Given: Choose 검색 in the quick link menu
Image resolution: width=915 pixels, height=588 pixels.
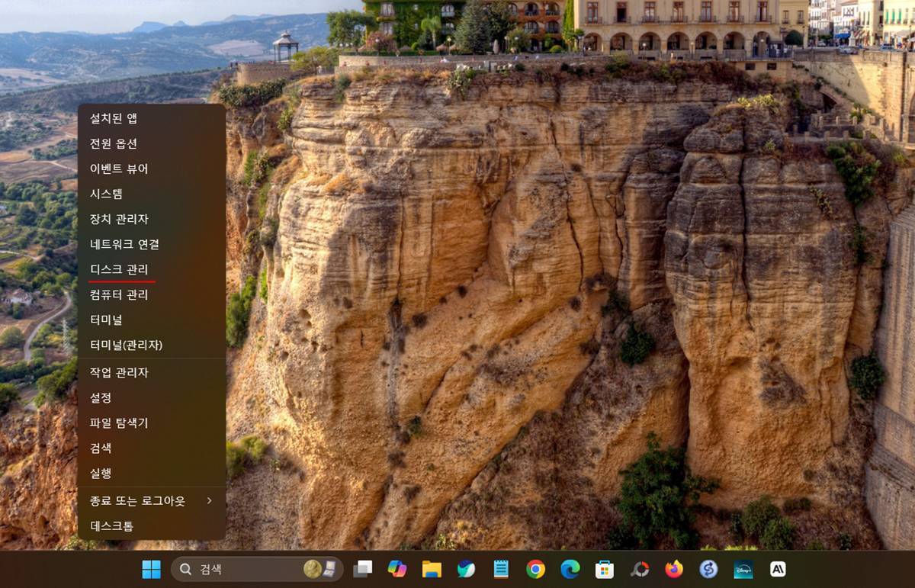Looking at the screenshot, I should pyautogui.click(x=152, y=448).
